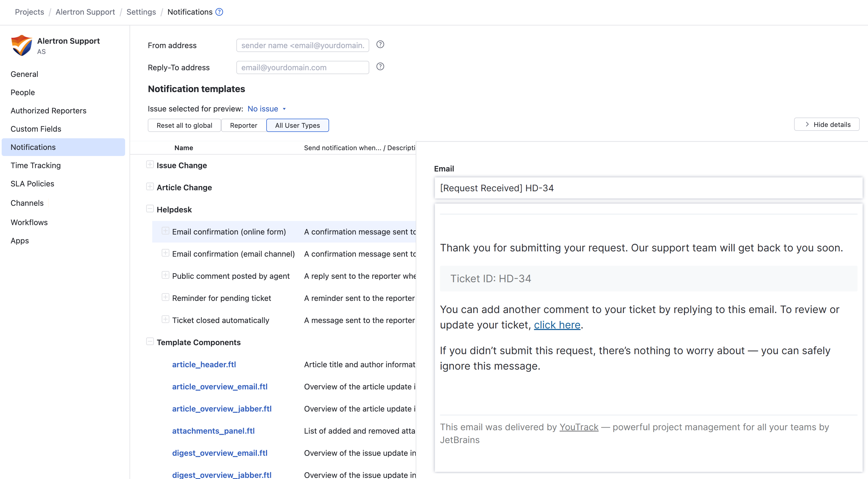Expand Reminder for pending ticket row
Screen dimensions: 868x479
(166, 298)
